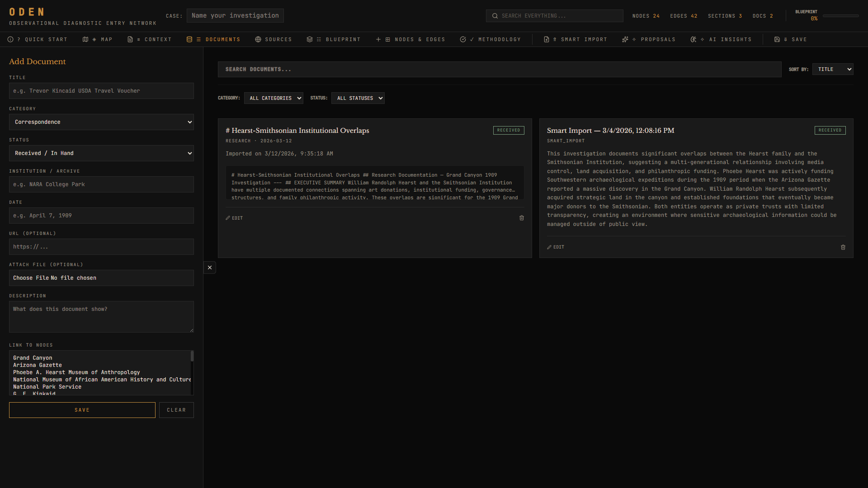Open the All Categories filter dropdown
This screenshot has height=488, width=868.
[274, 98]
